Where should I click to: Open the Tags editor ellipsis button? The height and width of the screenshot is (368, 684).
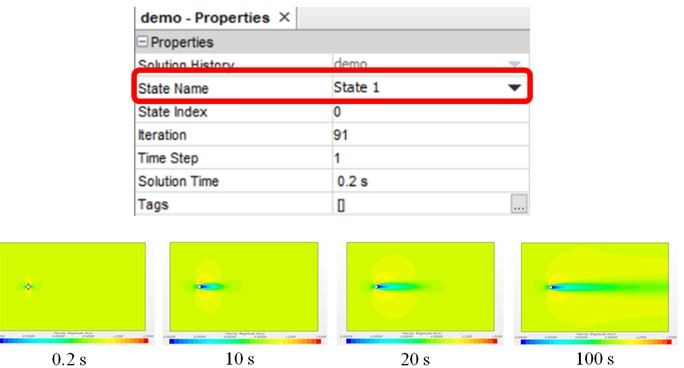(x=519, y=204)
